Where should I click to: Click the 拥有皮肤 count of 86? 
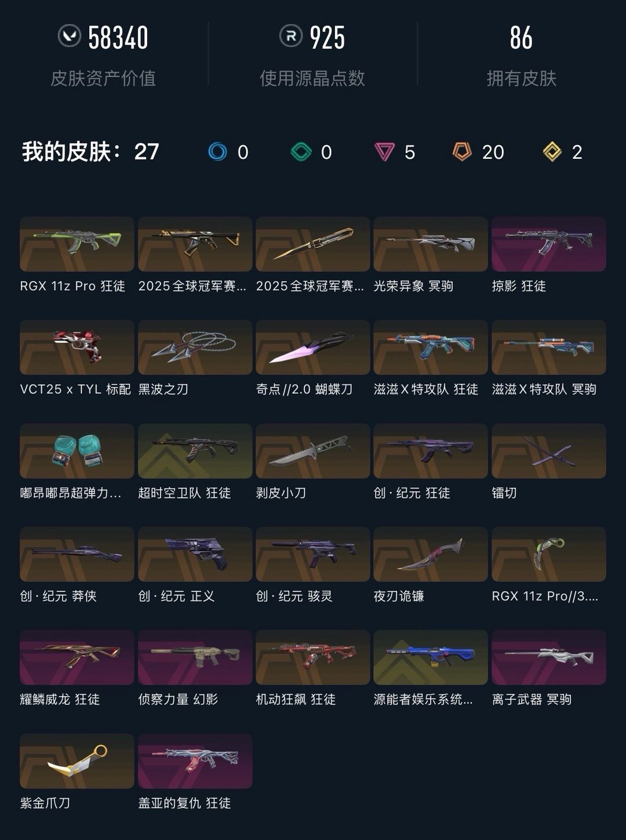click(x=521, y=38)
